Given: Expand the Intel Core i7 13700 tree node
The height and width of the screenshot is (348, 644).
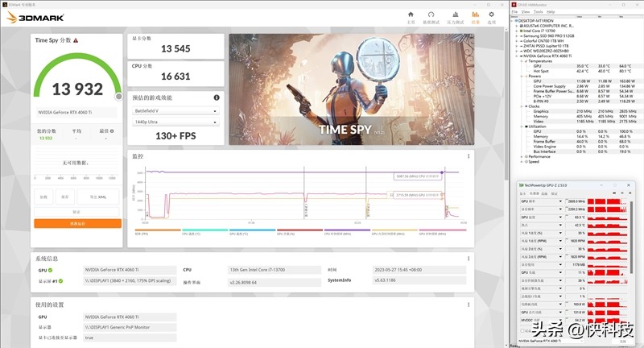Looking at the screenshot, I should click(516, 30).
